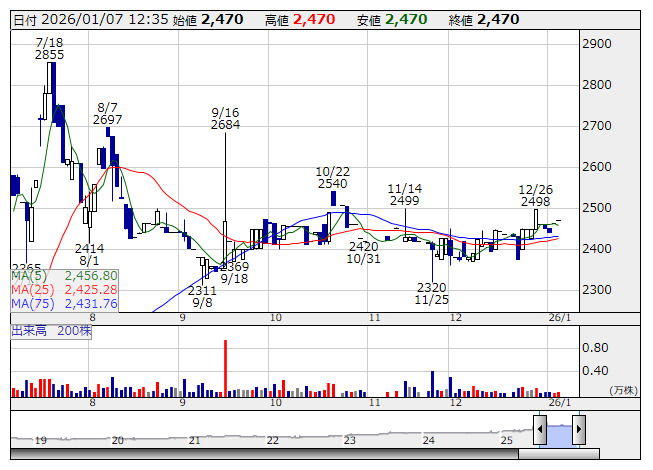Click the 2700 price axis label
This screenshot has height=470, width=653.
(x=597, y=126)
